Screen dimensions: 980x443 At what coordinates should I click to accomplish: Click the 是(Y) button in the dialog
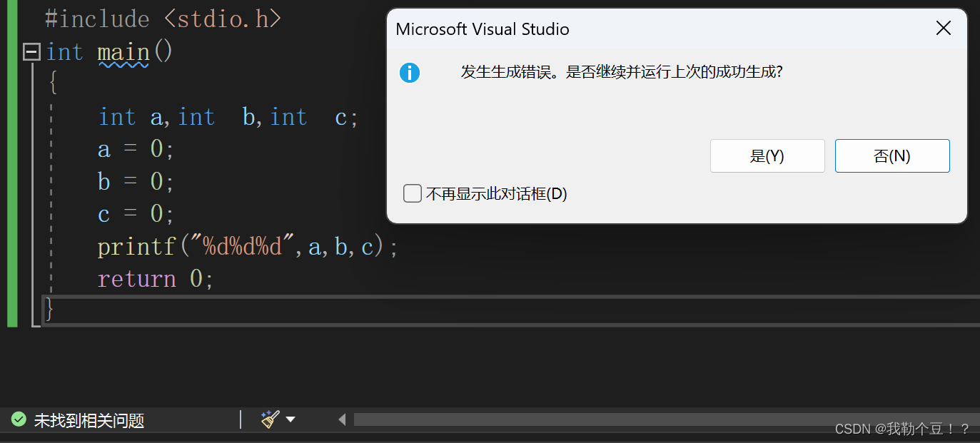click(x=767, y=156)
